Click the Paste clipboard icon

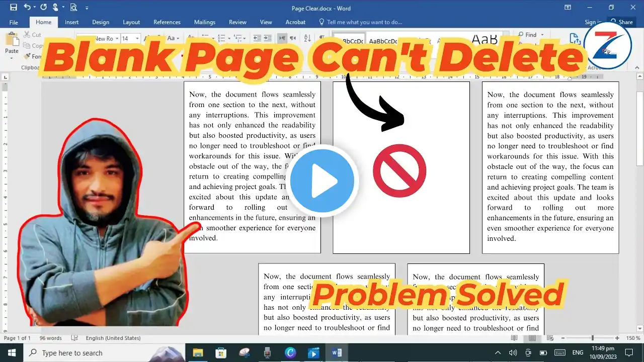click(12, 40)
